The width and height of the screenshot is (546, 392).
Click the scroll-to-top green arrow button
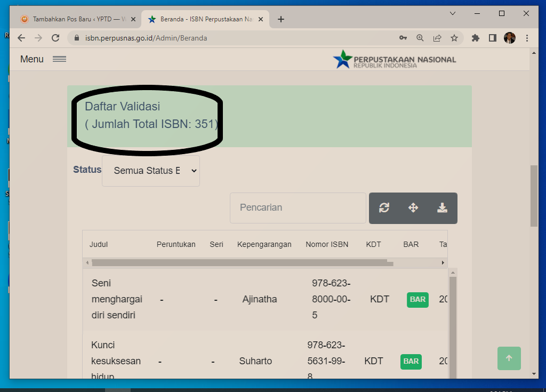point(509,358)
